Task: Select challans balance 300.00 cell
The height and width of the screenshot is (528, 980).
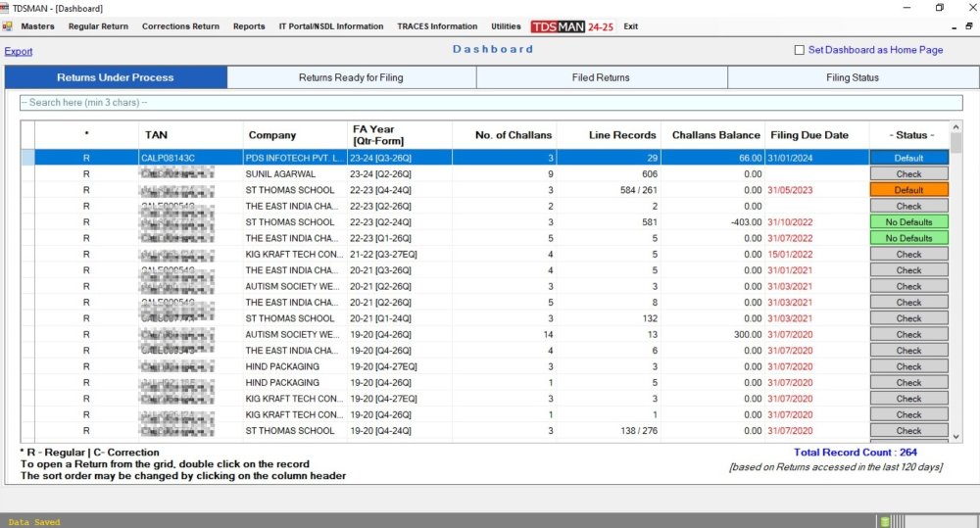Action: pos(712,334)
